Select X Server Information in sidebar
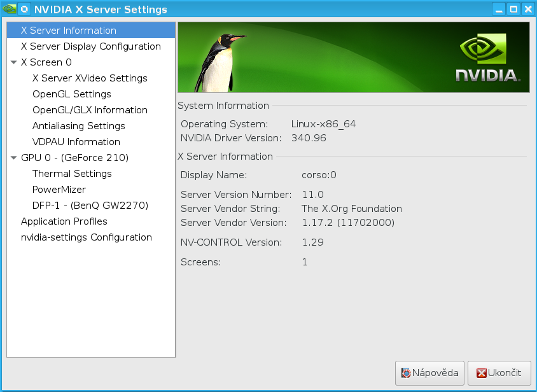The height and width of the screenshot is (392, 537). point(68,31)
